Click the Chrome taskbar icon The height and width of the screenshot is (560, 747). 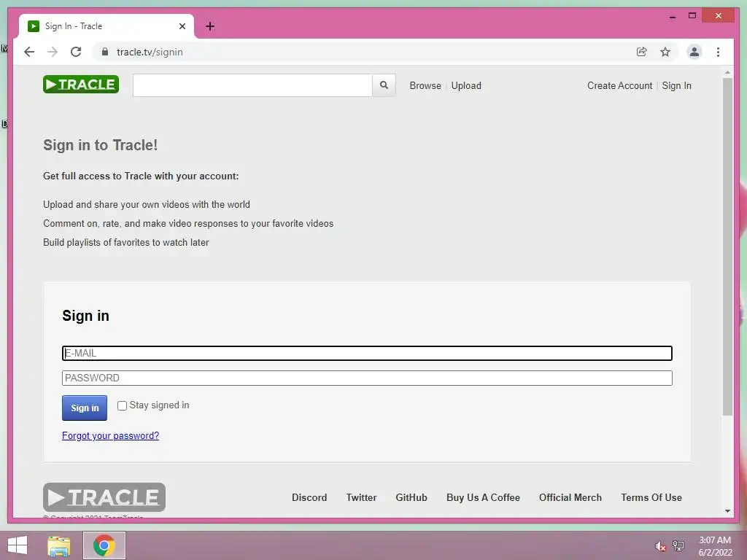click(104, 545)
